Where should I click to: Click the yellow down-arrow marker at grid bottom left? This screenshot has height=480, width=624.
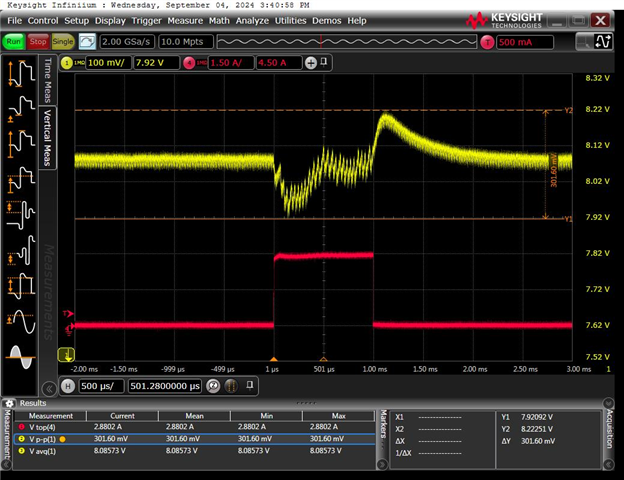pos(66,355)
